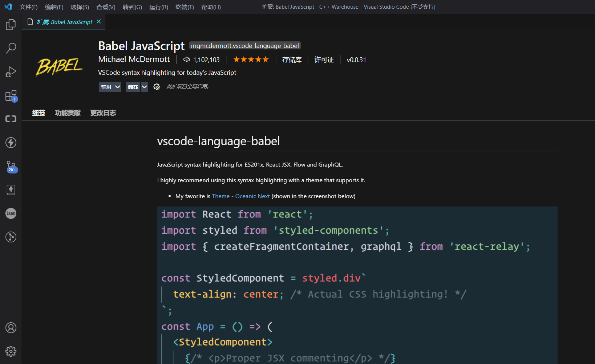Click the 1,102,103 install count
Screen dimensions: 595x364
(x=206, y=60)
